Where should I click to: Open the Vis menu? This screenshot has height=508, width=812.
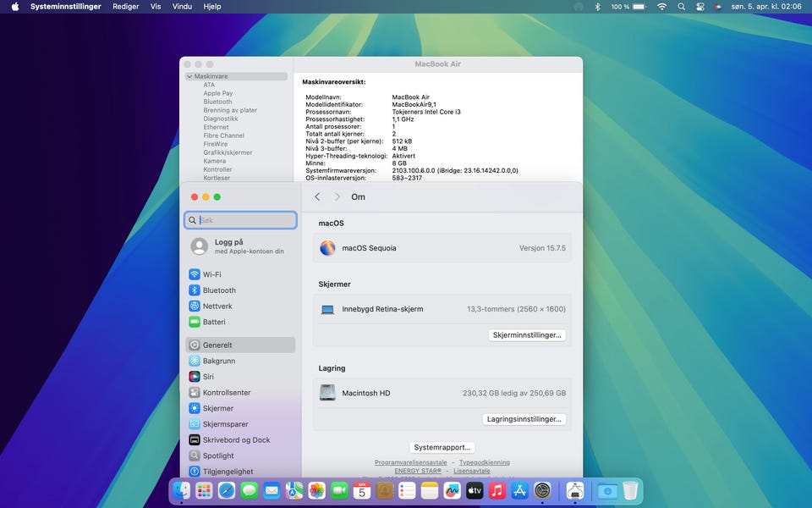click(x=156, y=7)
